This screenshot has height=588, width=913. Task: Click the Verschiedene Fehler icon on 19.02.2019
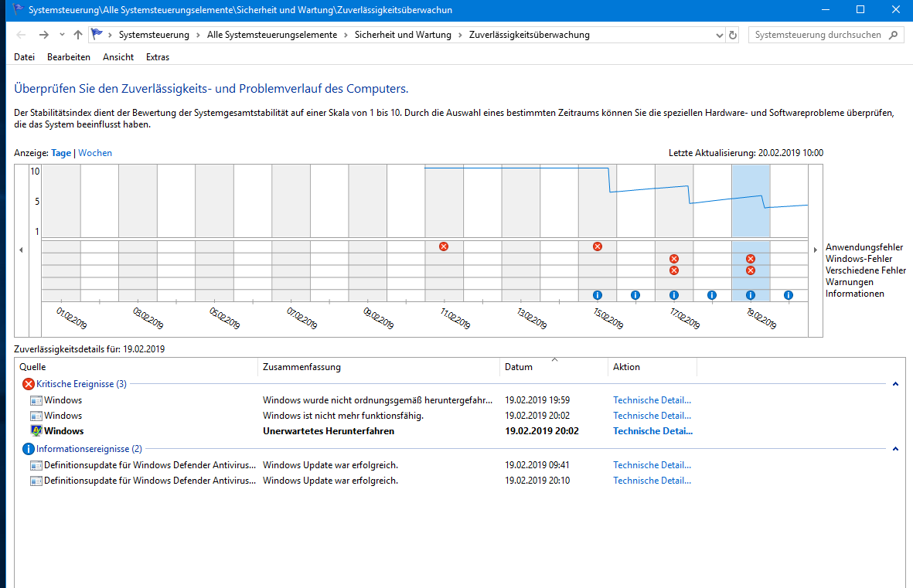(751, 270)
